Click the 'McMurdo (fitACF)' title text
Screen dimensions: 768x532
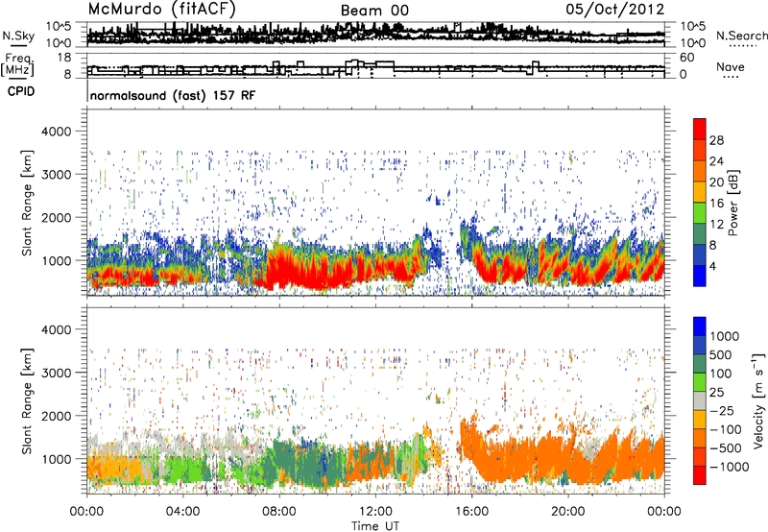(161, 9)
